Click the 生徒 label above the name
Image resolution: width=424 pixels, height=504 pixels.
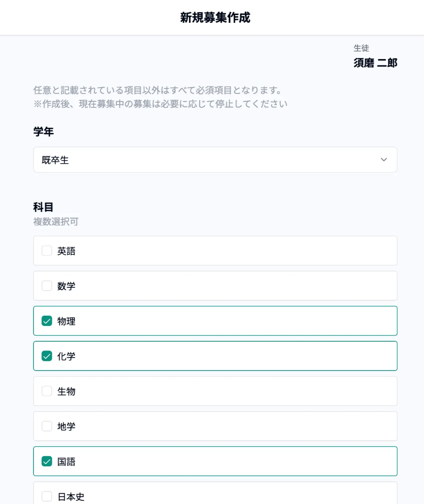coord(361,48)
